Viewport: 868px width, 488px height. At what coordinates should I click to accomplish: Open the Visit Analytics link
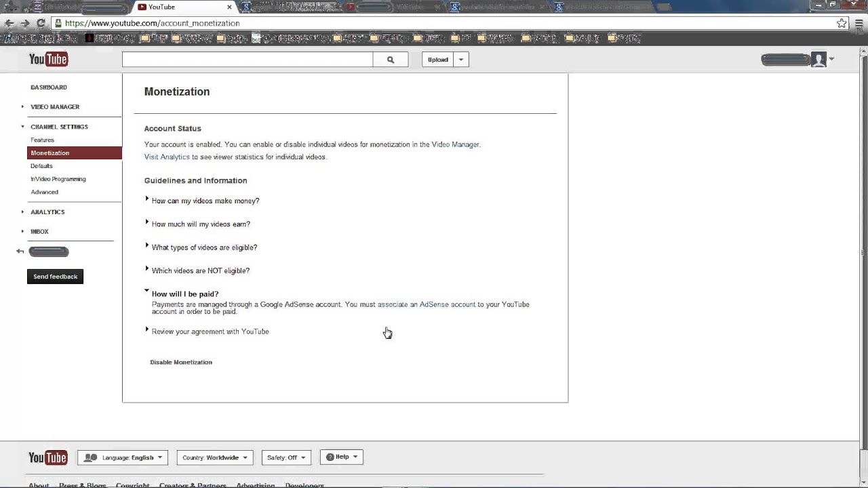(x=167, y=157)
